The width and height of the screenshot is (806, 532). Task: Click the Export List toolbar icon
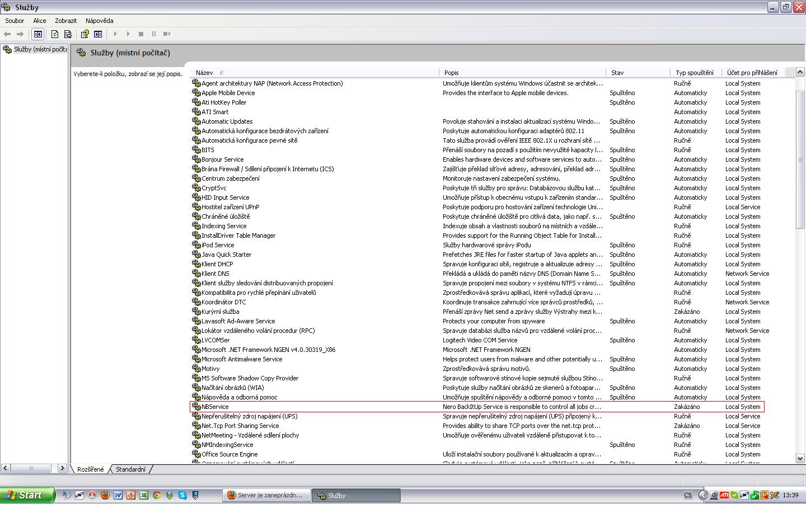[x=68, y=34]
